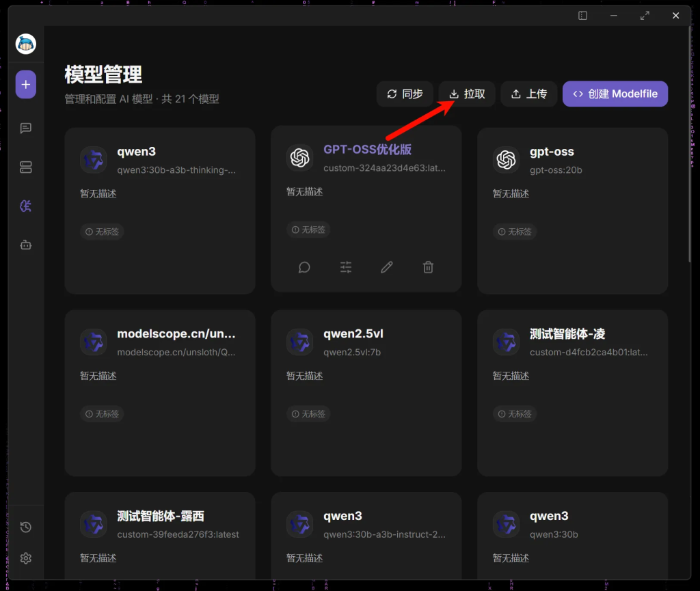Image resolution: width=700 pixels, height=591 pixels.
Task: Open the 测试智能体-凌 model title
Action: (567, 333)
